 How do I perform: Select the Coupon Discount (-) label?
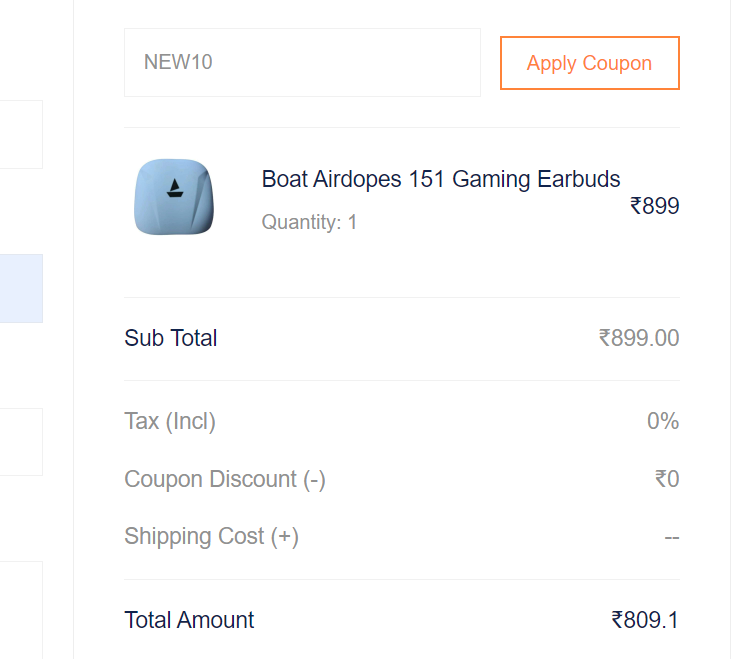[x=225, y=479]
